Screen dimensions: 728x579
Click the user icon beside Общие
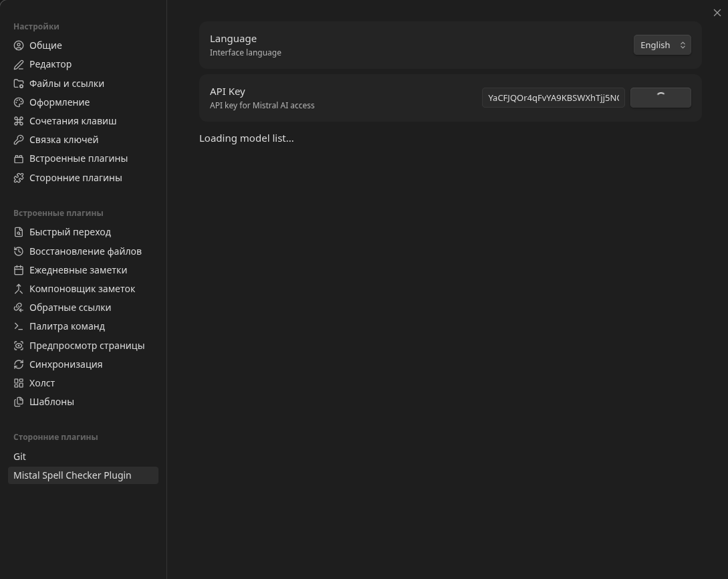19,45
